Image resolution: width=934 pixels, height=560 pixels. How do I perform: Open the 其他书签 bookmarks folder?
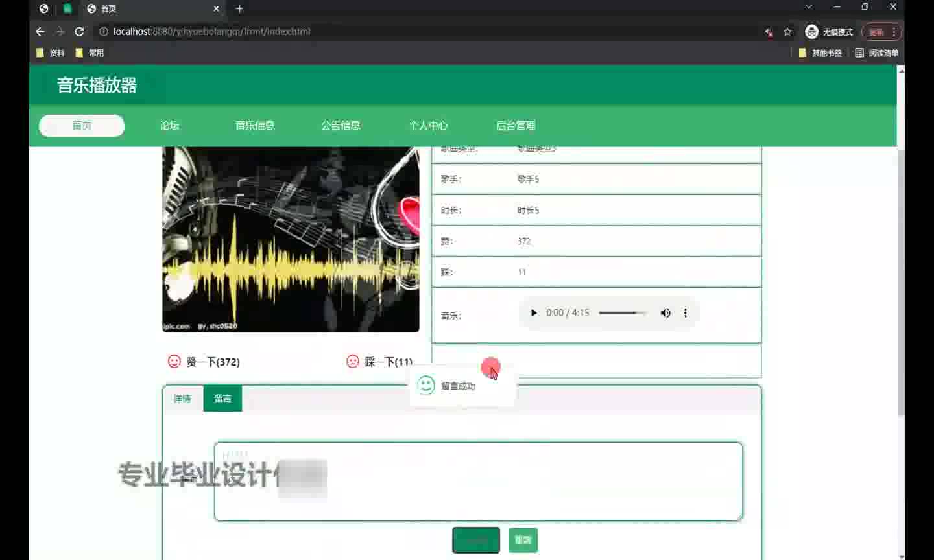(x=820, y=53)
